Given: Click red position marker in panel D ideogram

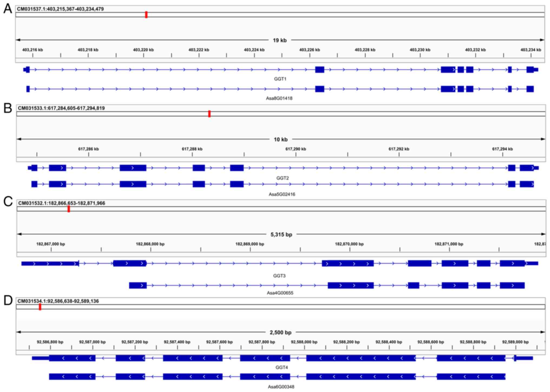Looking at the screenshot, I should tap(40, 307).
